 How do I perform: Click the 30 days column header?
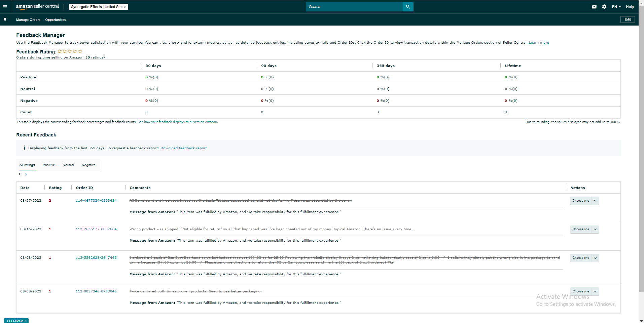click(x=153, y=66)
